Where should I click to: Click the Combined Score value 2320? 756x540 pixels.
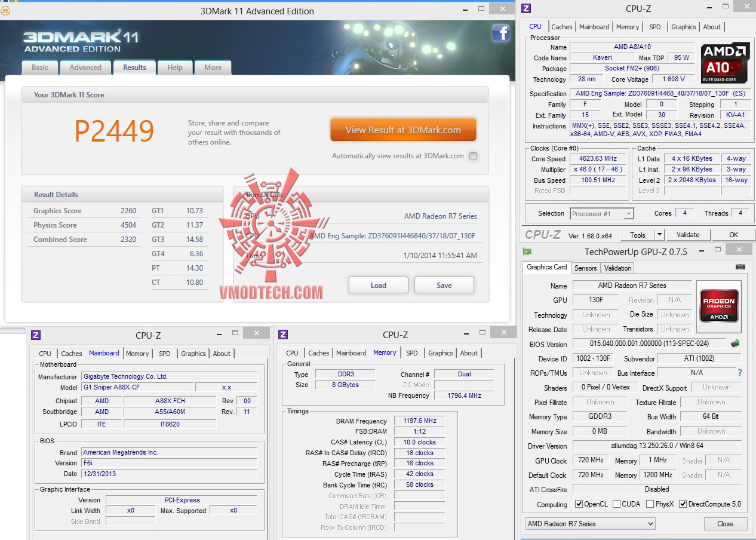tap(128, 240)
